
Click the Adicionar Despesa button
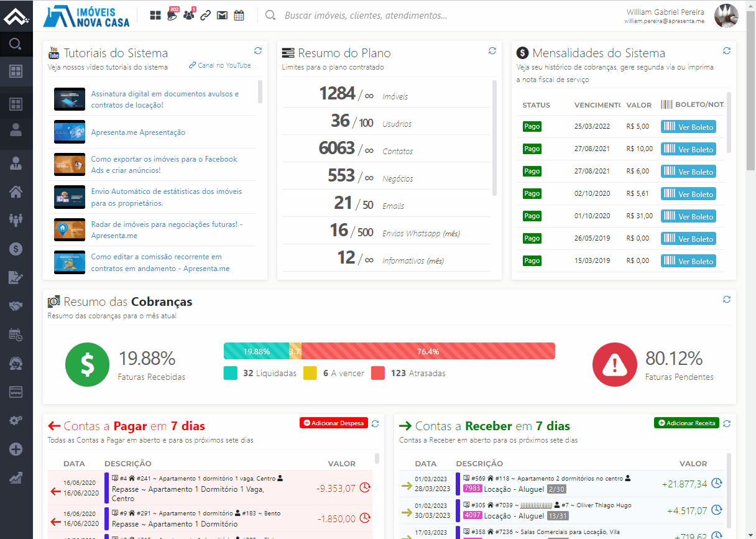click(x=333, y=423)
